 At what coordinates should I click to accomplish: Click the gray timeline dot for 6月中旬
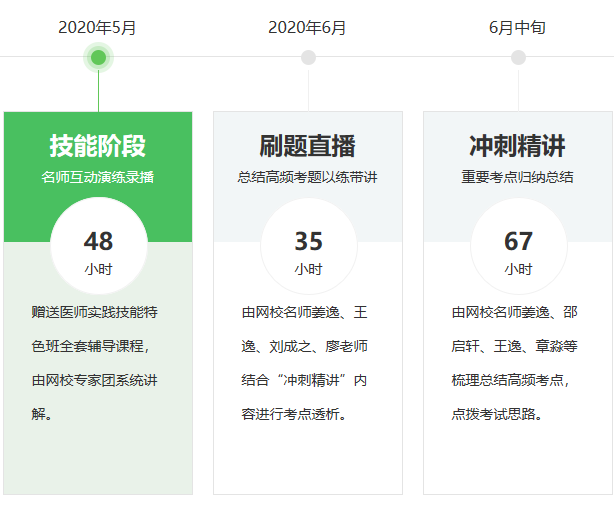point(518,57)
